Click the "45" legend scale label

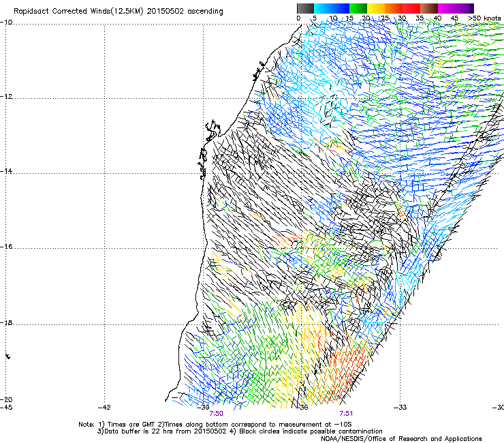tap(454, 18)
